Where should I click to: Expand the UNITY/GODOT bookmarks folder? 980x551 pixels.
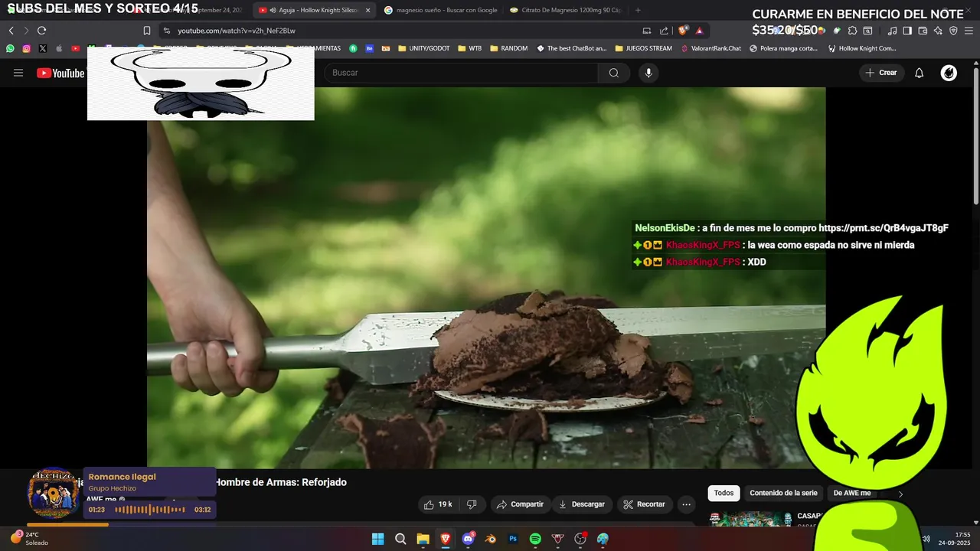424,48
